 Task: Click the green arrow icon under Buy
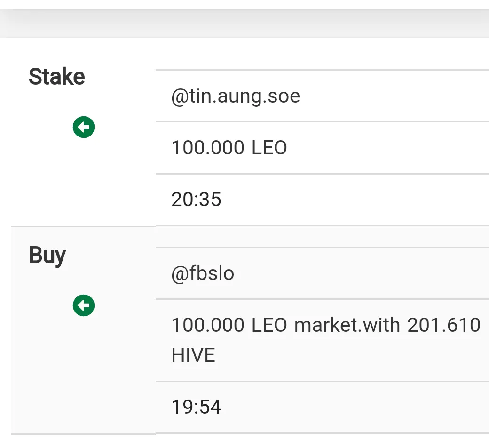tap(84, 305)
